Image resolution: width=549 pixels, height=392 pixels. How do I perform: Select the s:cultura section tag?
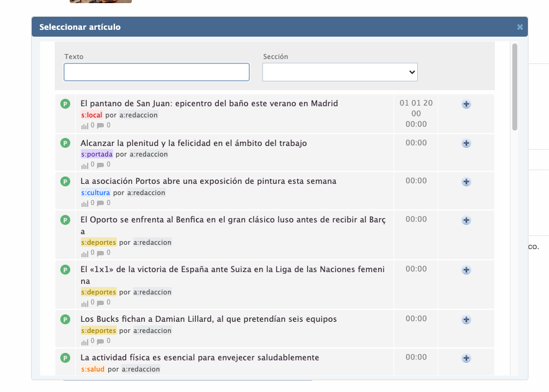[95, 193]
